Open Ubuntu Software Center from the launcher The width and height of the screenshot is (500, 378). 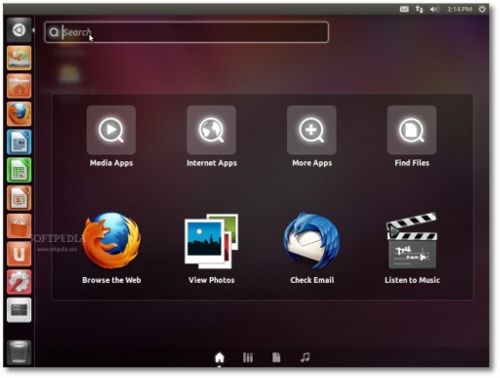click(x=19, y=226)
